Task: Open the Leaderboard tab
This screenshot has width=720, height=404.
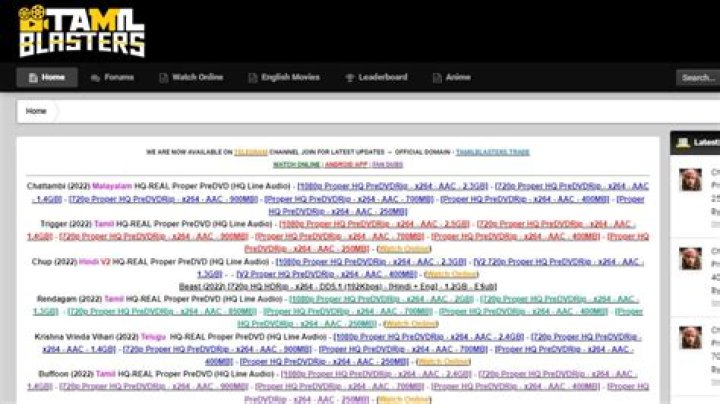Action: [375, 77]
